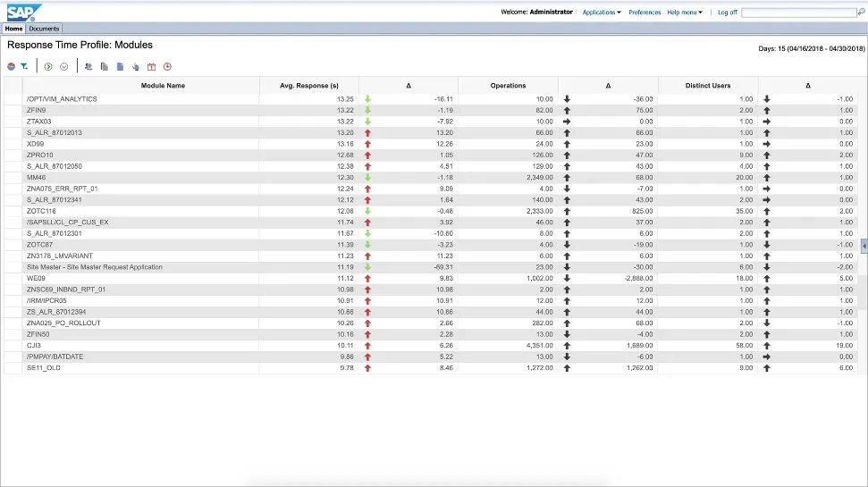Select the XD99 module name
The height and width of the screenshot is (487, 868).
pos(36,144)
